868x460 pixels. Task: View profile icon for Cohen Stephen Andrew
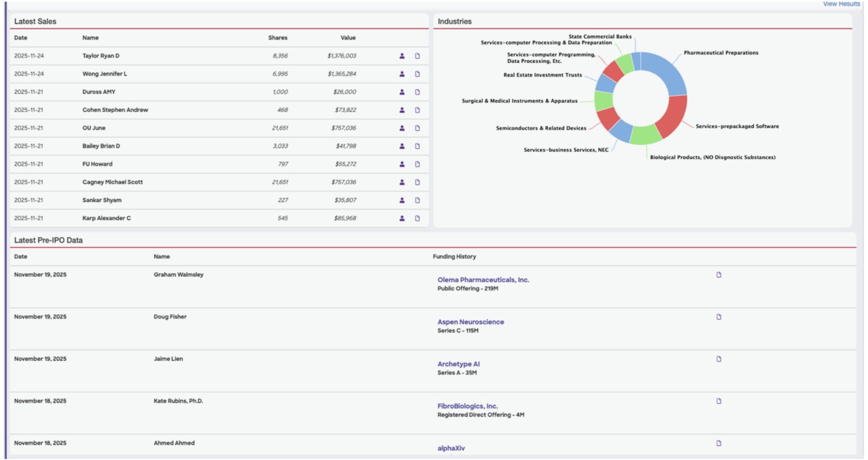(402, 110)
